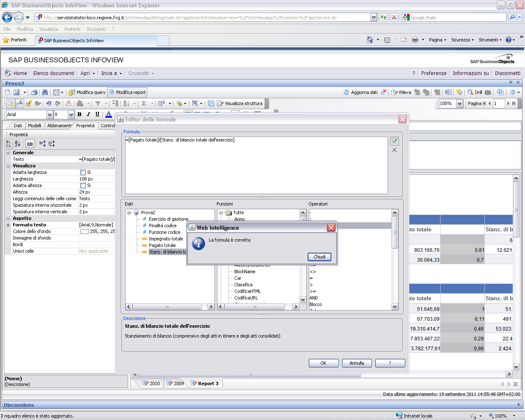The width and height of the screenshot is (525, 420).
Task: Click the Drill magnifier icon
Action: click(470, 92)
